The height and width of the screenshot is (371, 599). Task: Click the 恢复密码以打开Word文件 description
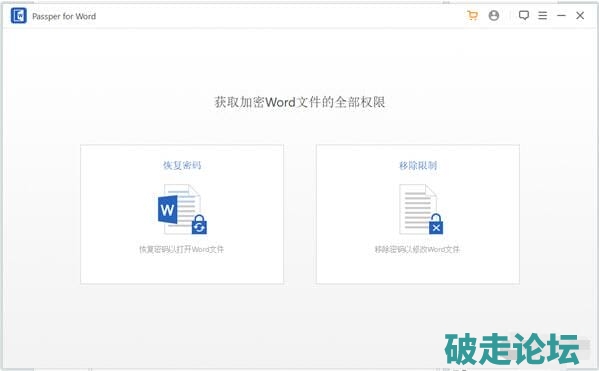181,249
